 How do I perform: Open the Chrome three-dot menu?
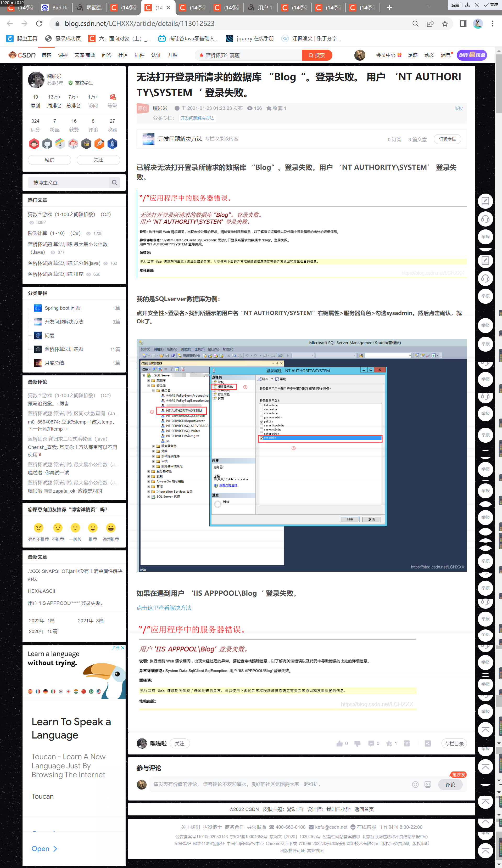(492, 24)
